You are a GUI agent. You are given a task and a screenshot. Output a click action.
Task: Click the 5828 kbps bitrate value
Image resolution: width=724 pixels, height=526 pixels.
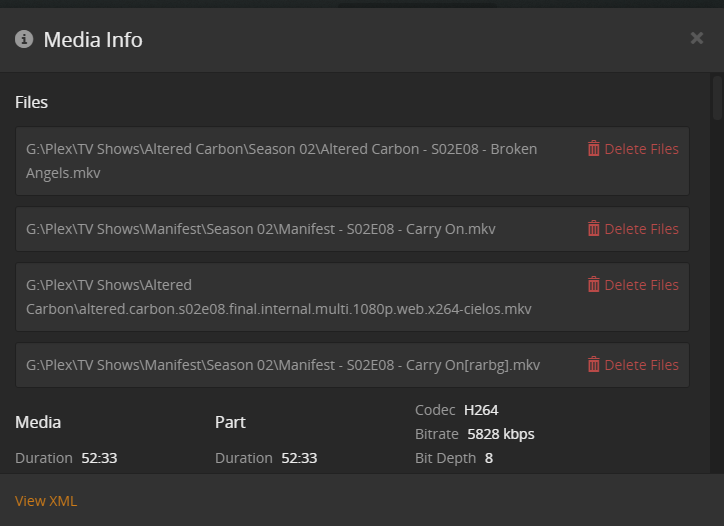pos(501,434)
